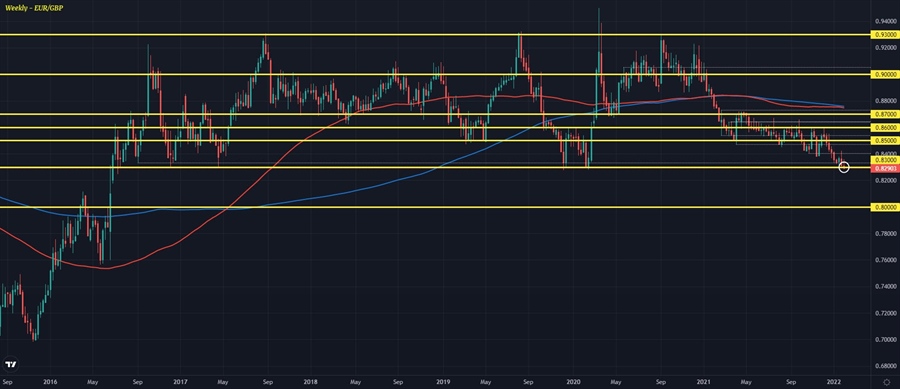Click the 0.85000 yellow price label
The height and width of the screenshot is (389, 900).
[885, 141]
